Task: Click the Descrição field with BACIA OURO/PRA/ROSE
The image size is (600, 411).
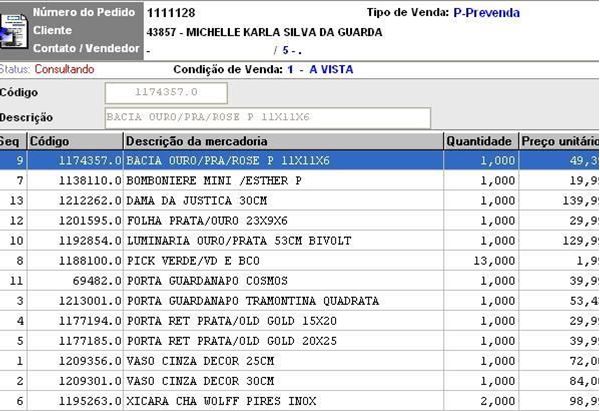Action: click(268, 118)
